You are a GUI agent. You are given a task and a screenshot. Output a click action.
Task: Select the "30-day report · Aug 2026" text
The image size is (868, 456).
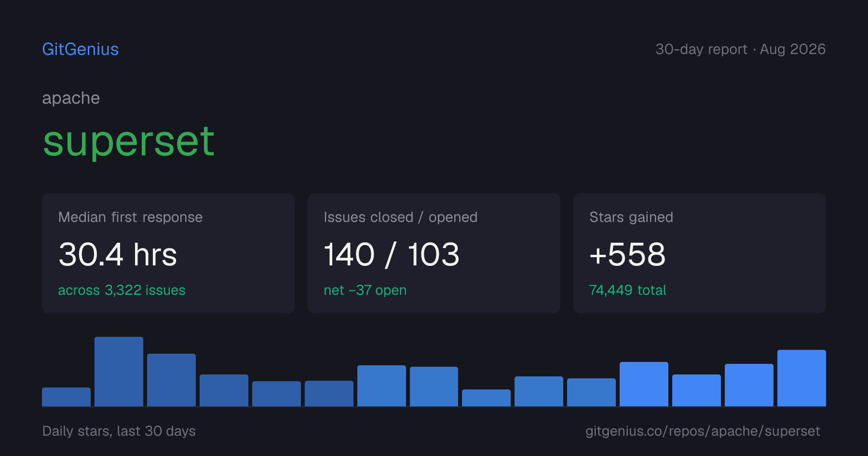click(x=741, y=49)
